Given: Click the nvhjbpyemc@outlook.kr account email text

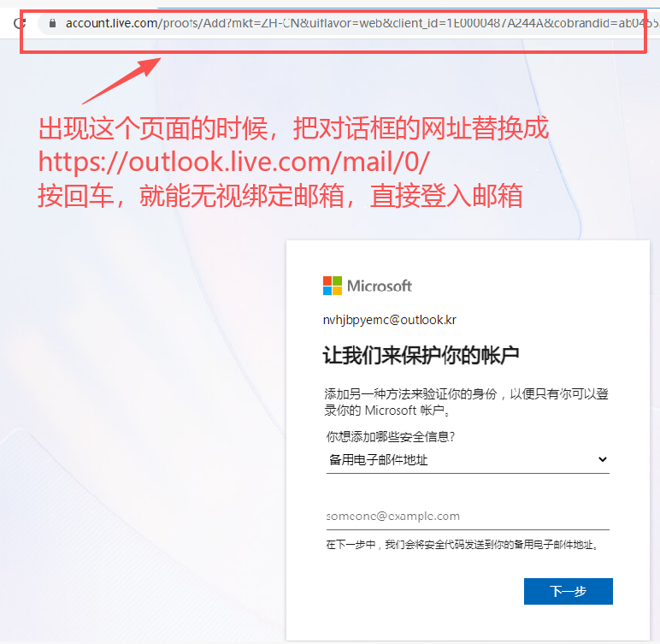Looking at the screenshot, I should pos(389,320).
